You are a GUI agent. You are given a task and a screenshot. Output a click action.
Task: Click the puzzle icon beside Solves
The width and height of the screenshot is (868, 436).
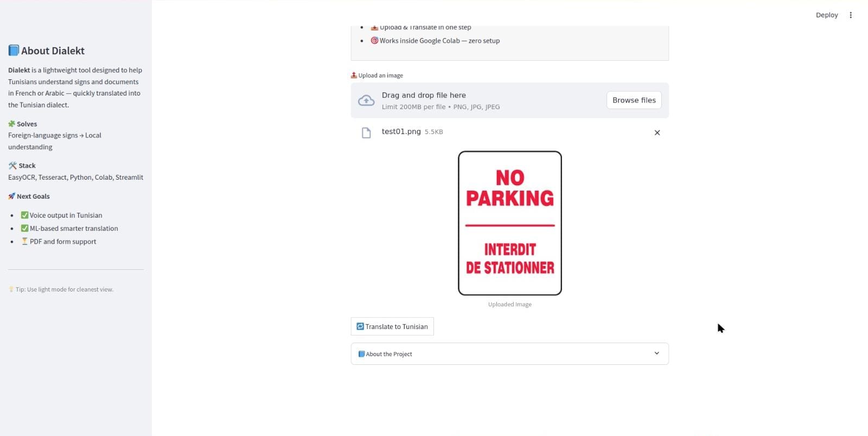(11, 124)
